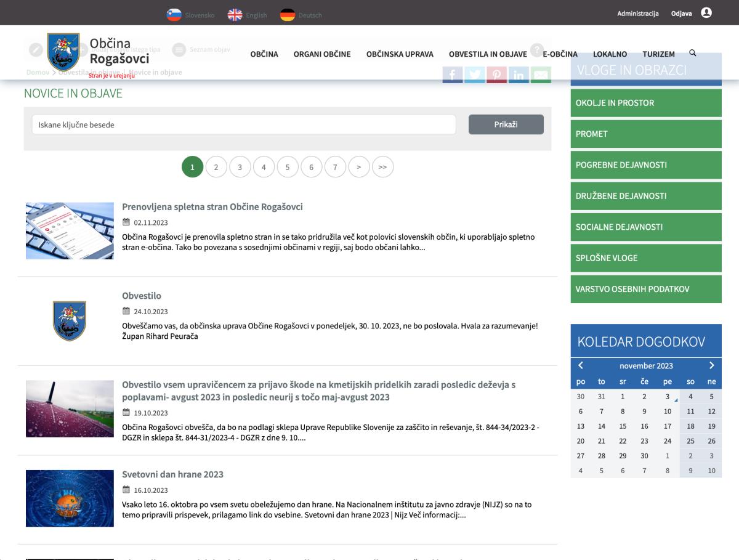
Task: Open SOCIALNE DEJAVNOSTI category
Action: pyautogui.click(x=646, y=227)
